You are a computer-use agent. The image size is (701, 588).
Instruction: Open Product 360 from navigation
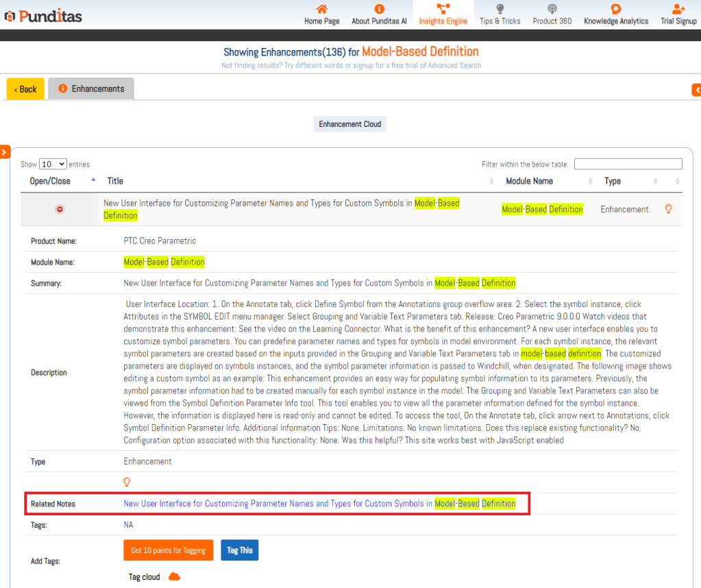(x=552, y=10)
